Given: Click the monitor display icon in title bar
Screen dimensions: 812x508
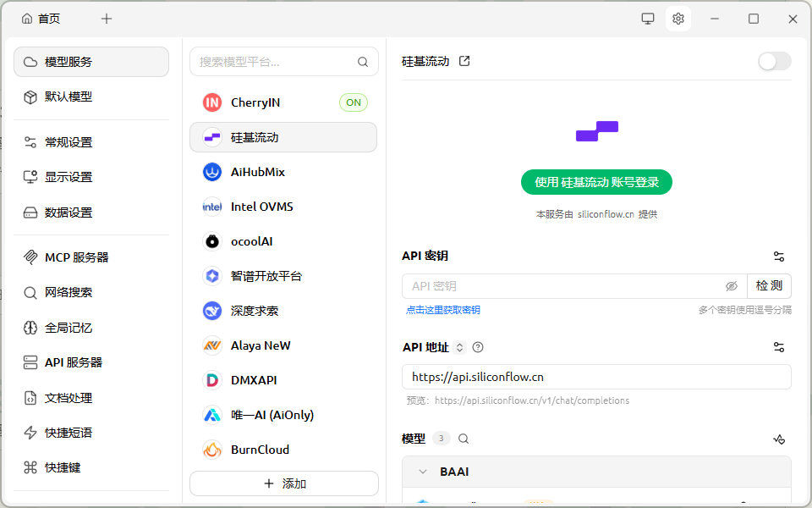Looking at the screenshot, I should coord(647,19).
